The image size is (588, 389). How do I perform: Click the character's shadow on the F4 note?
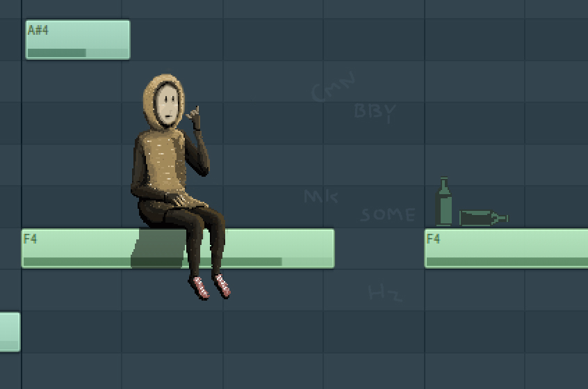[x=158, y=249]
